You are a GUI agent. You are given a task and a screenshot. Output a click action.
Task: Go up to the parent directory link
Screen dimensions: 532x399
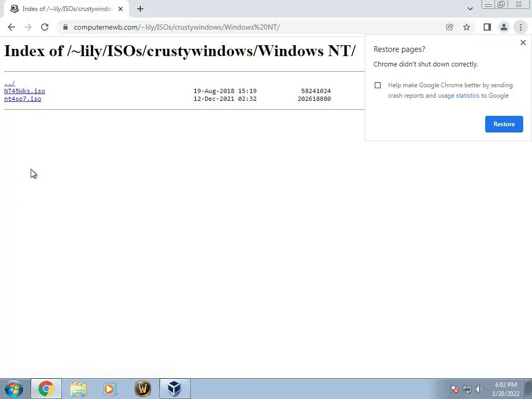tap(9, 83)
